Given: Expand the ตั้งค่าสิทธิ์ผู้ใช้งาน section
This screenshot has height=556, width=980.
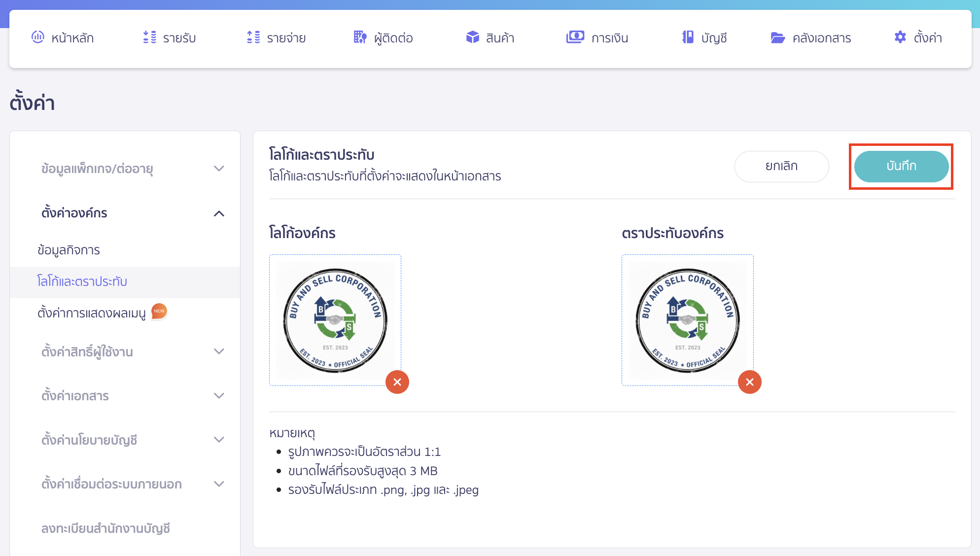Looking at the screenshot, I should (x=219, y=351).
